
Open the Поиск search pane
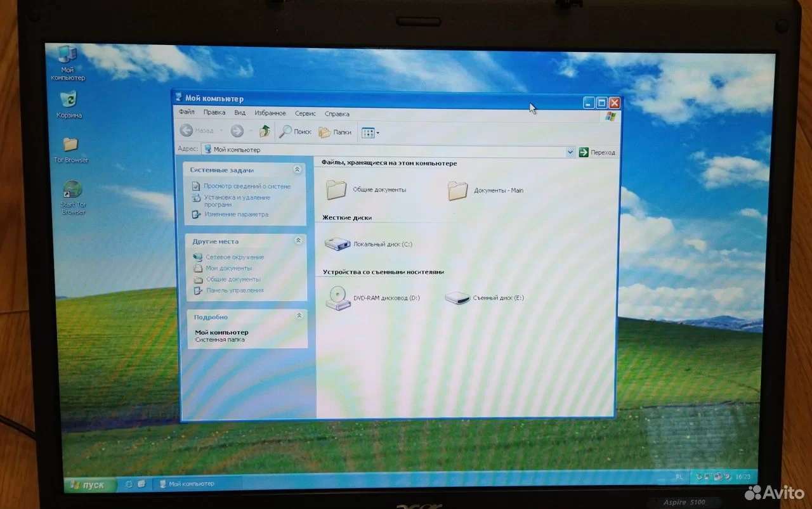click(x=296, y=132)
